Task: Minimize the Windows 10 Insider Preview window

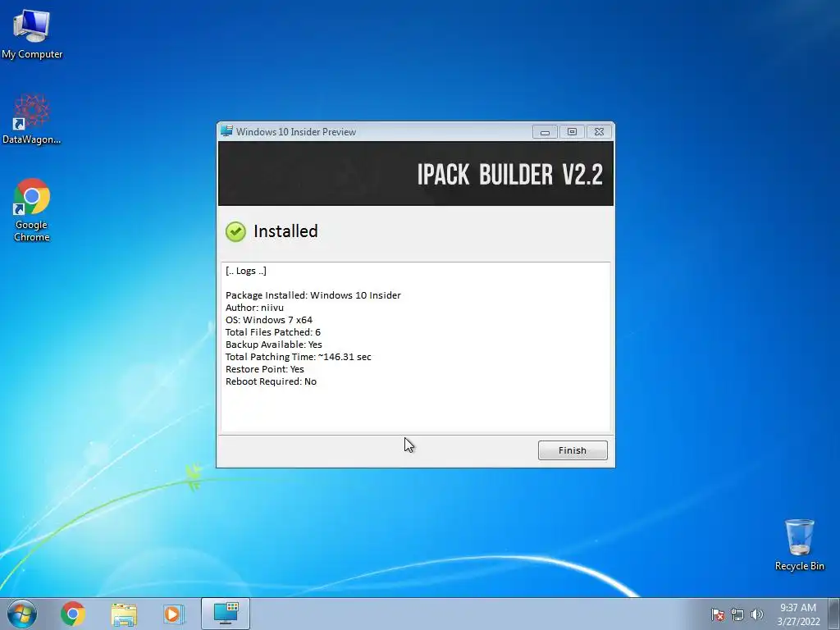Action: (545, 132)
